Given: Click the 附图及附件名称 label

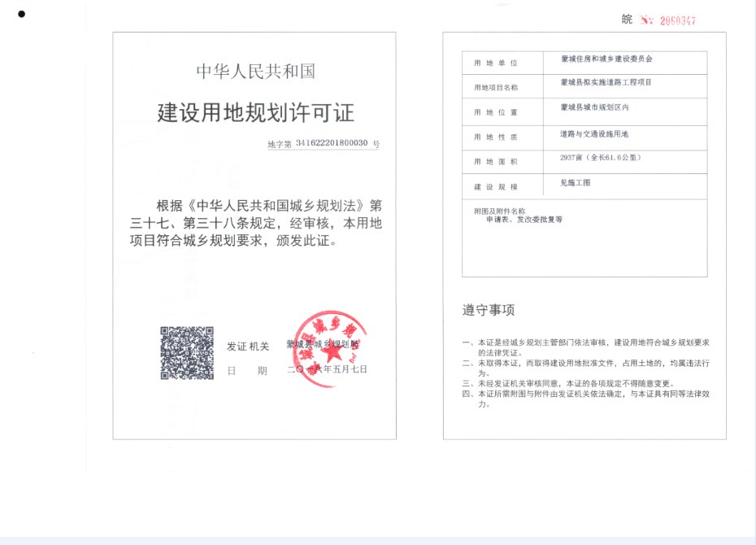Looking at the screenshot, I should coord(499,211).
